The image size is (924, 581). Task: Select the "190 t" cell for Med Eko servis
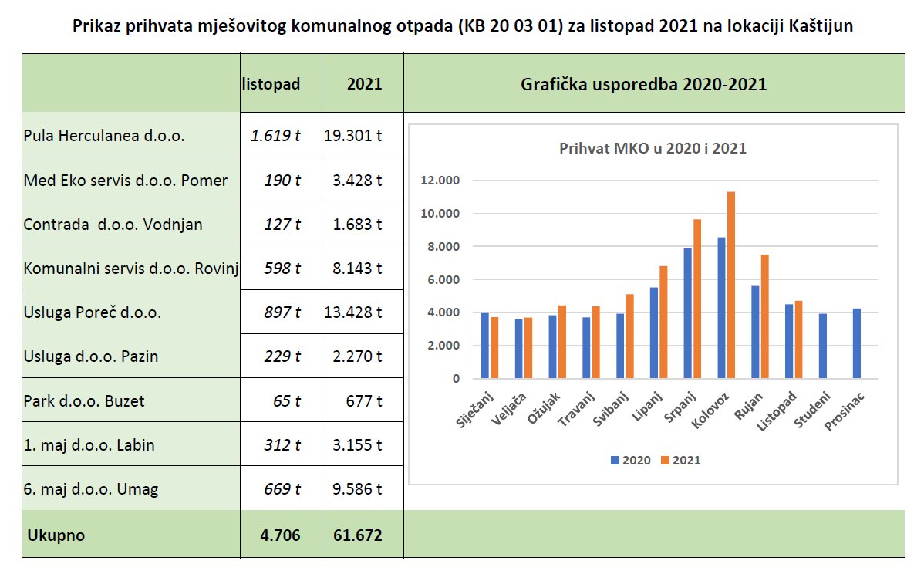(x=282, y=180)
